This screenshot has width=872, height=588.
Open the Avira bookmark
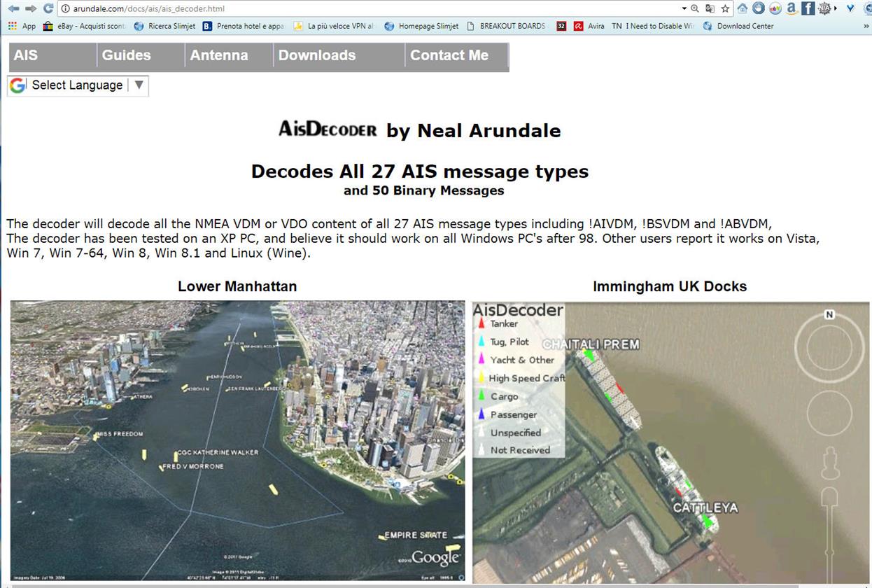click(589, 26)
